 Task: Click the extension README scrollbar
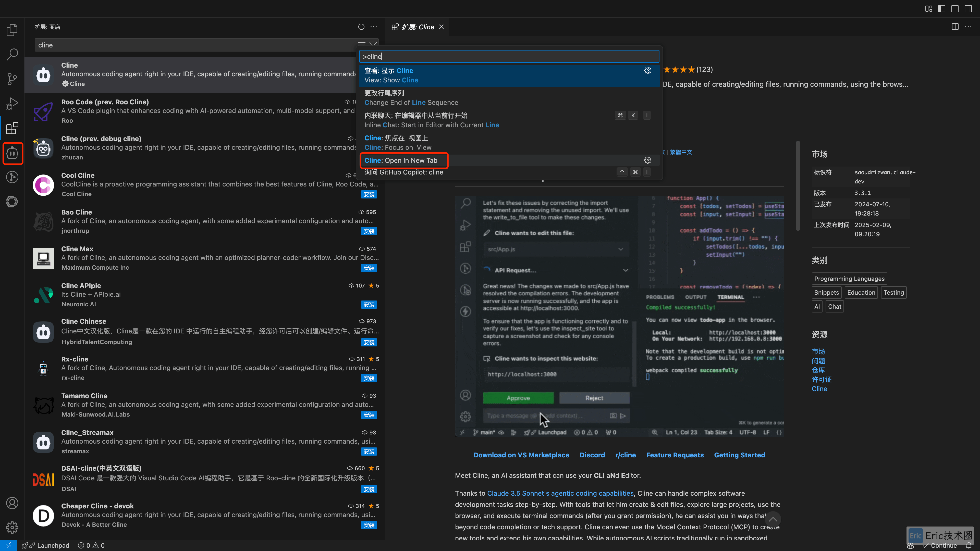[798, 186]
